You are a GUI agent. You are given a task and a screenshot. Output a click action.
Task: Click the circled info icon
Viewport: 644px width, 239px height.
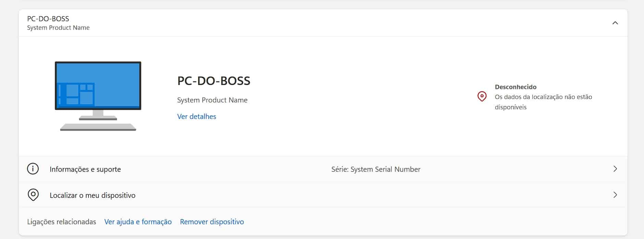point(33,169)
